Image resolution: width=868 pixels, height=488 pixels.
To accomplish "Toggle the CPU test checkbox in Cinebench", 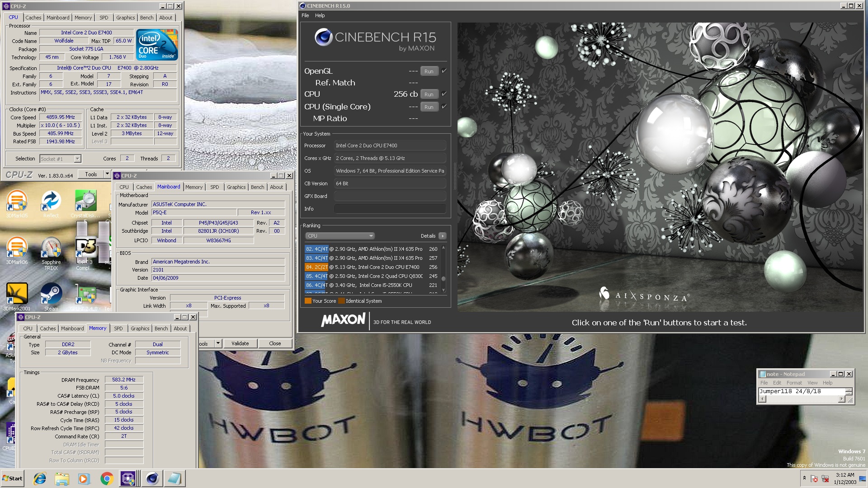I will (x=444, y=94).
